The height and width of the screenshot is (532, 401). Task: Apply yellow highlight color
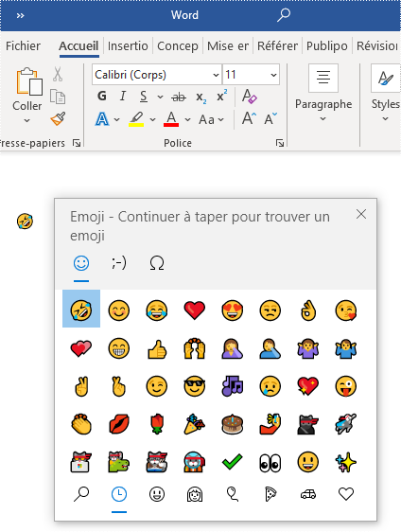pyautogui.click(x=136, y=119)
